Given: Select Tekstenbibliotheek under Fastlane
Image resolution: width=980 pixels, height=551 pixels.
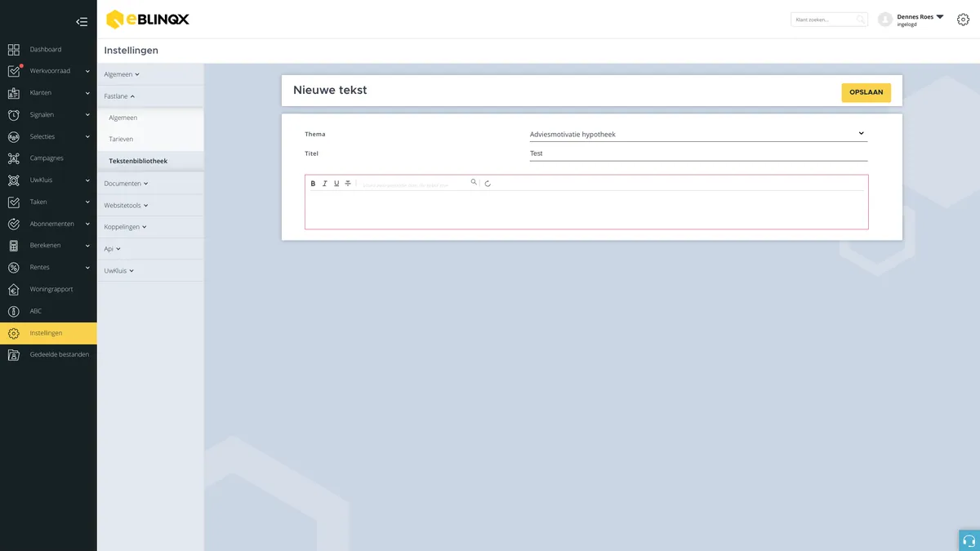Looking at the screenshot, I should click(138, 162).
